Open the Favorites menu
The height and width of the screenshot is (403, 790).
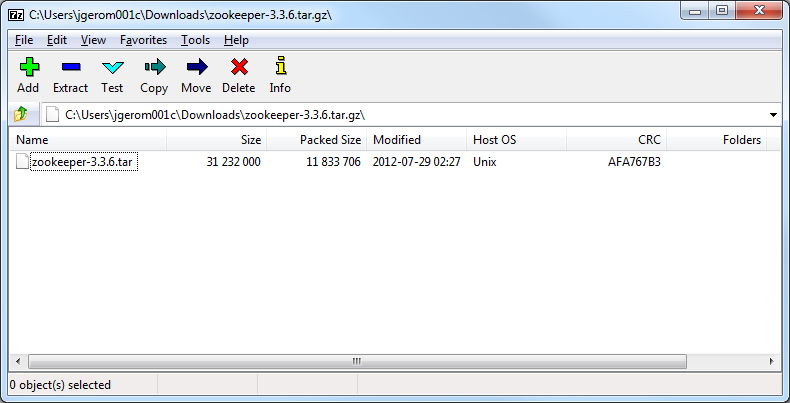point(143,40)
